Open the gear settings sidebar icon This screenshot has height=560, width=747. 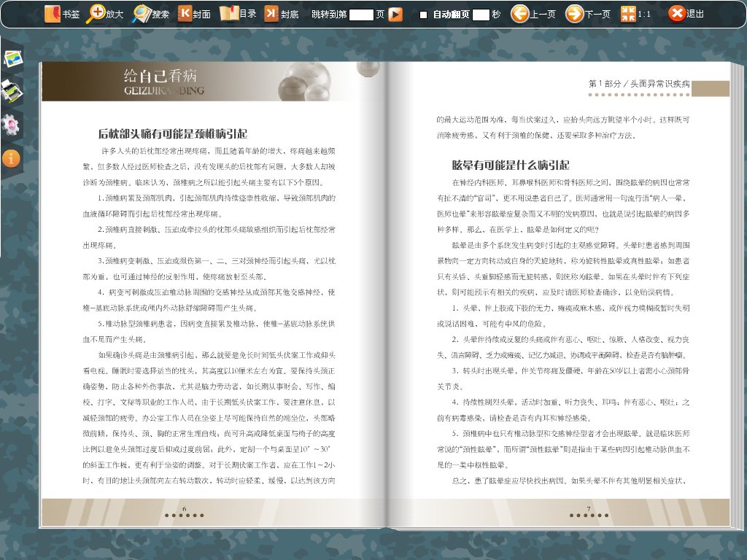(x=10, y=125)
